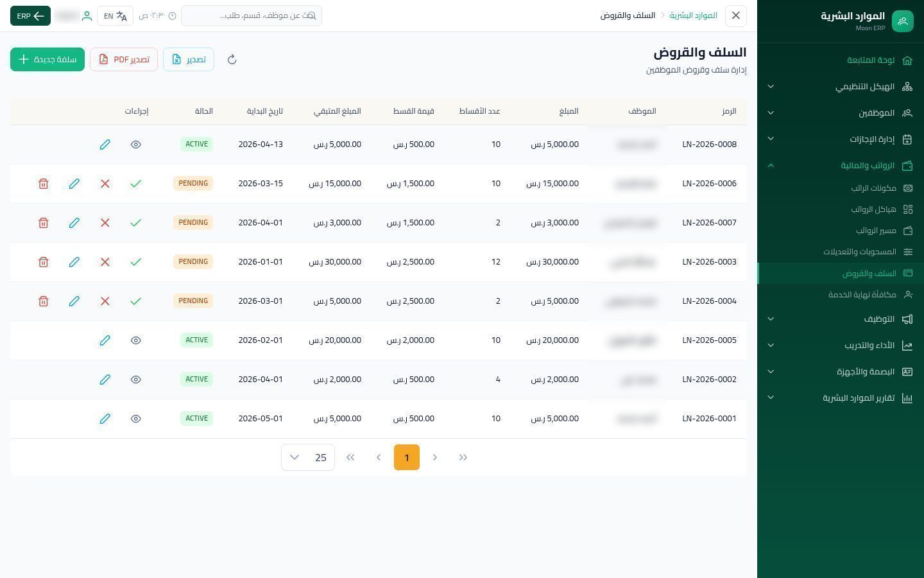924x578 pixels.
Task: Open لوحة المتابعة dashboard in the sidebar
Action: [x=841, y=60]
